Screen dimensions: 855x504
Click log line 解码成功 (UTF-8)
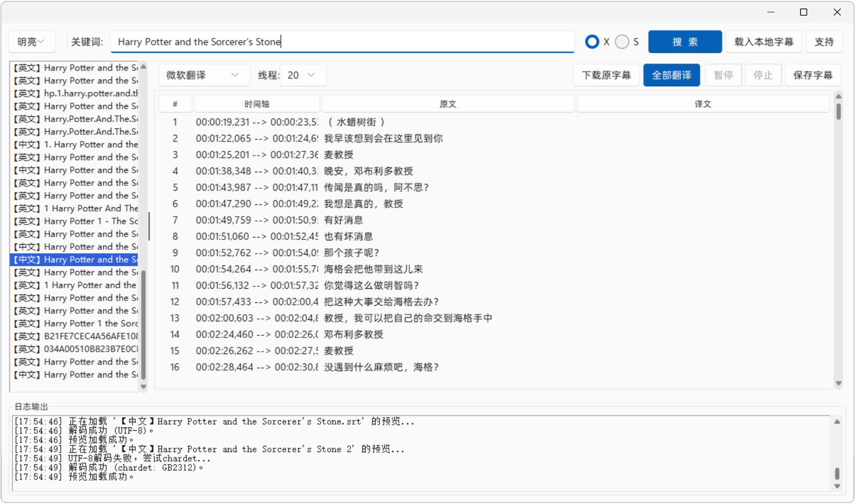pos(84,431)
